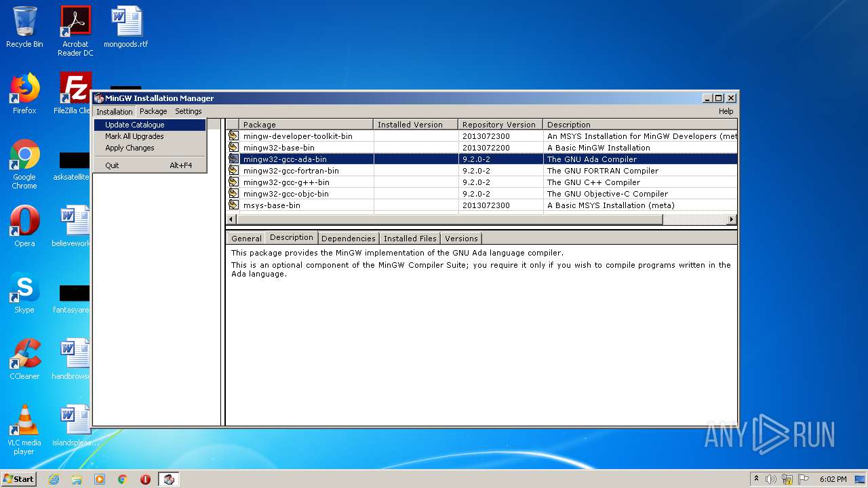Sort by Installed Version column header

pos(416,125)
